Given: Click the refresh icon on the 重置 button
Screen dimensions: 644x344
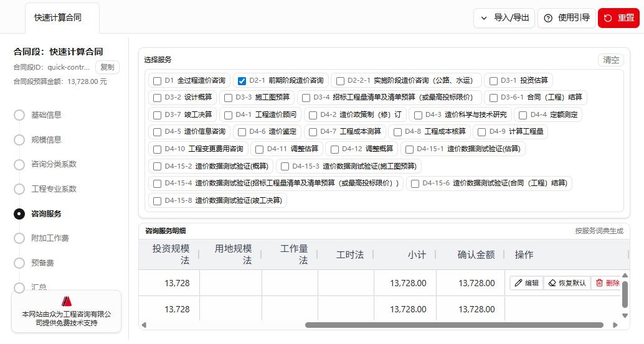Looking at the screenshot, I should [608, 18].
